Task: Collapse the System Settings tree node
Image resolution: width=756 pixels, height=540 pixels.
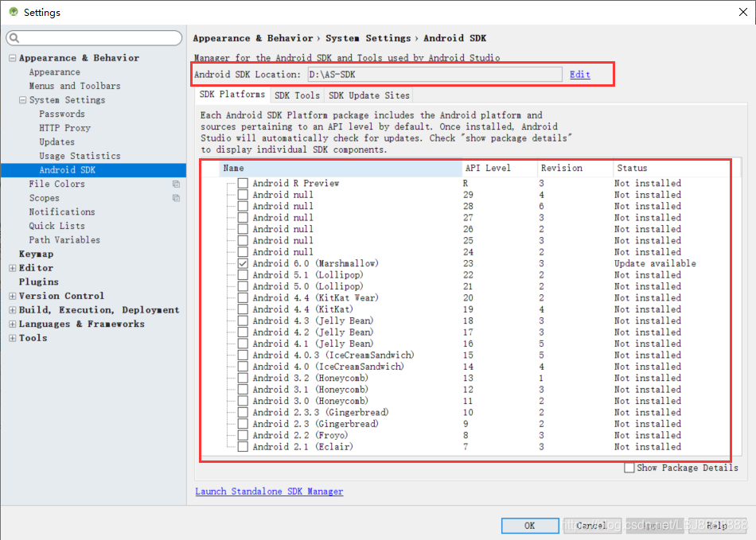Action: (22, 99)
